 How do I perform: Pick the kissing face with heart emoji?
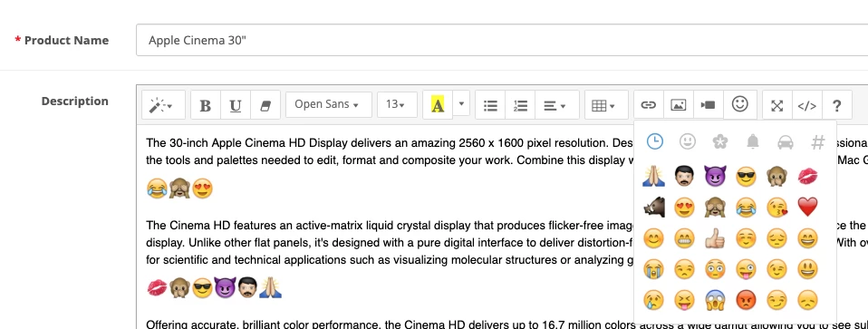tap(777, 208)
